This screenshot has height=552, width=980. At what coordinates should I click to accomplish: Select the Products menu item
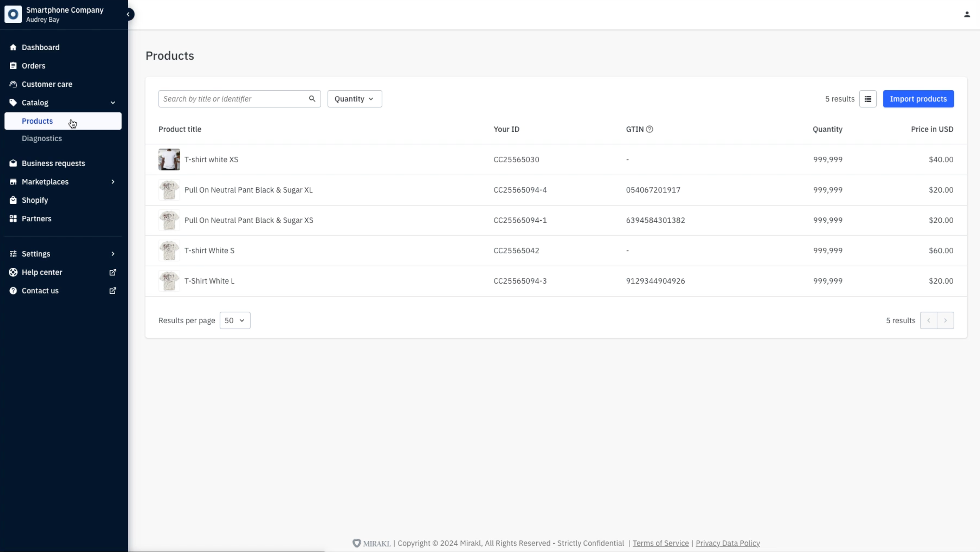[37, 121]
